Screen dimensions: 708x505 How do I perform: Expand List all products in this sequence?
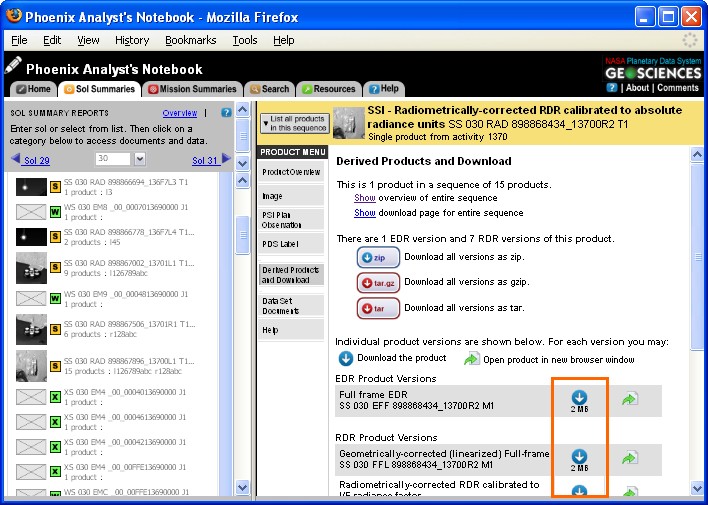pyautogui.click(x=293, y=122)
